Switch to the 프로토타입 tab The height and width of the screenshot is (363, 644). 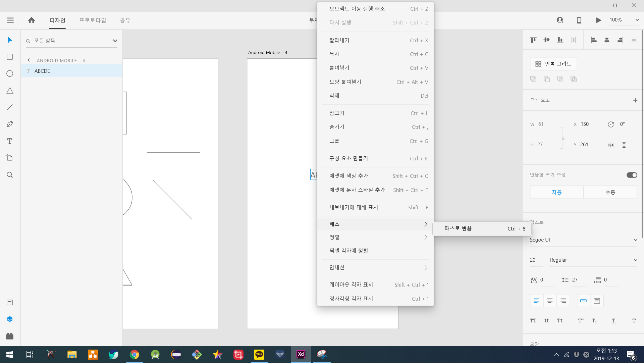(x=93, y=20)
